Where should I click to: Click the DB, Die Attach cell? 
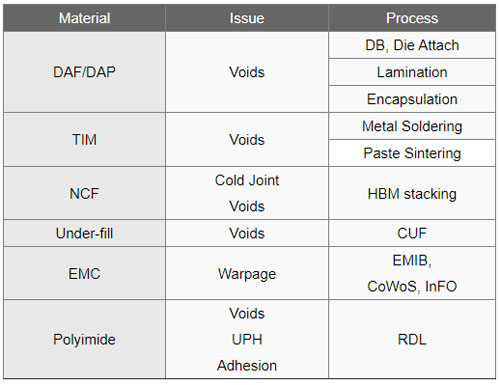coord(412,45)
